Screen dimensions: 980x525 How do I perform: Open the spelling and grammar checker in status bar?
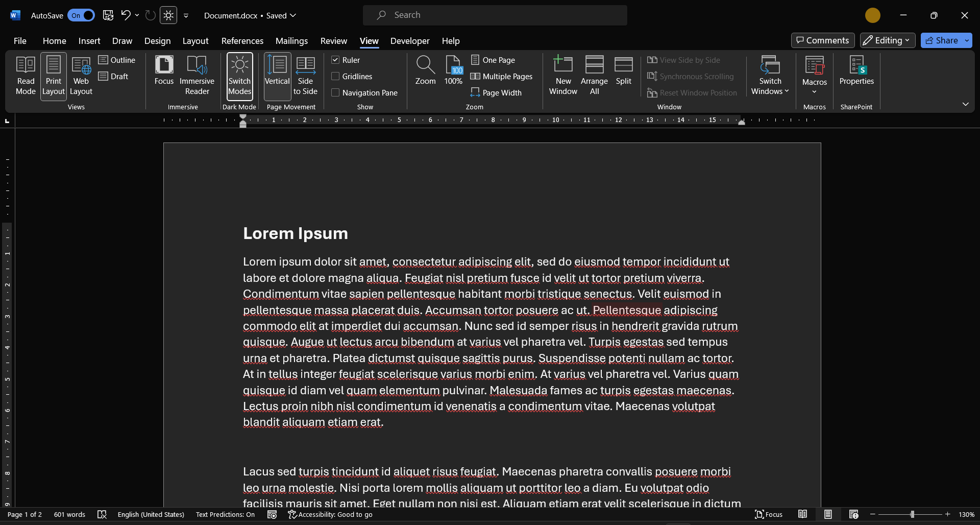(102, 514)
